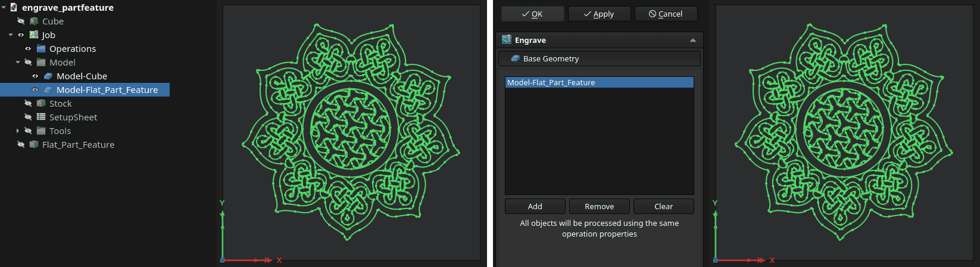This screenshot has width=980, height=267.
Task: Collapse the Job tree node
Action: [11, 35]
